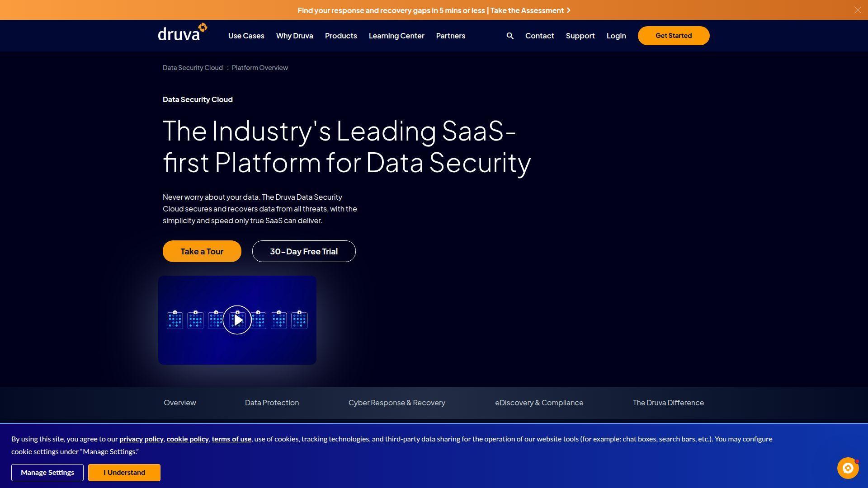Open the Use Cases menu
The height and width of the screenshot is (488, 868).
coord(246,36)
